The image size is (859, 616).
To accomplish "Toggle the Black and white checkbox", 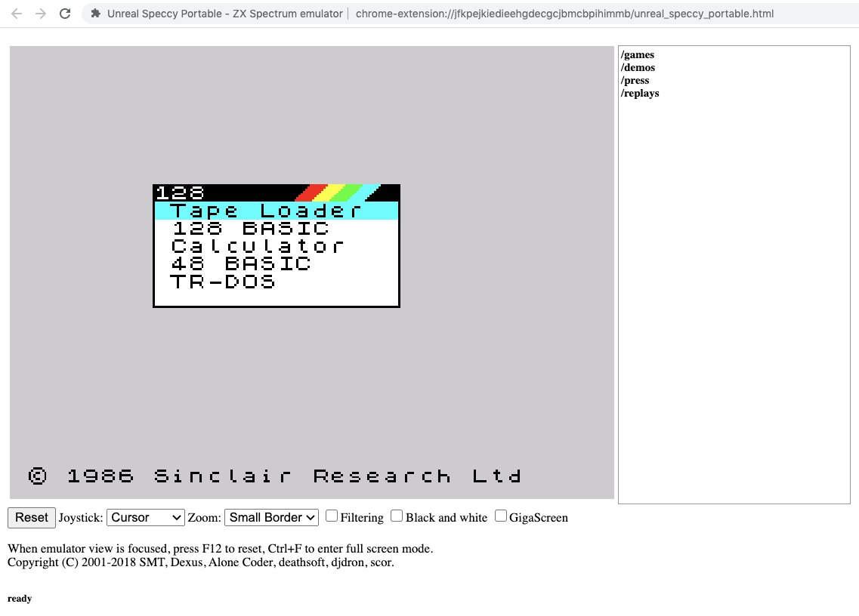I will pyautogui.click(x=397, y=516).
